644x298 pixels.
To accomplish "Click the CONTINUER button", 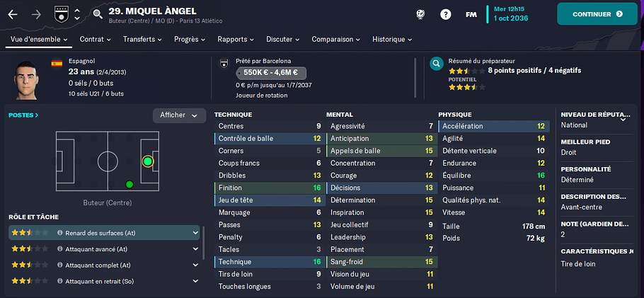I will click(x=597, y=14).
